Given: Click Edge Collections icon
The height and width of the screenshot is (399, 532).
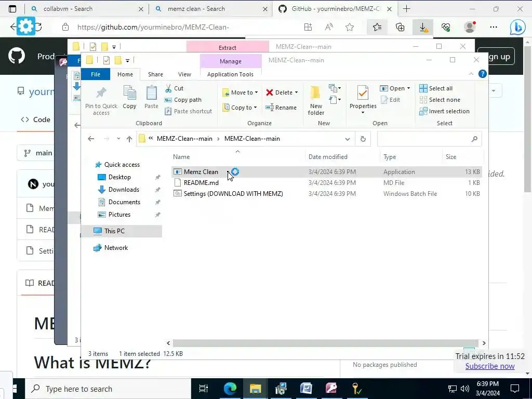Looking at the screenshot, I should (x=400, y=27).
